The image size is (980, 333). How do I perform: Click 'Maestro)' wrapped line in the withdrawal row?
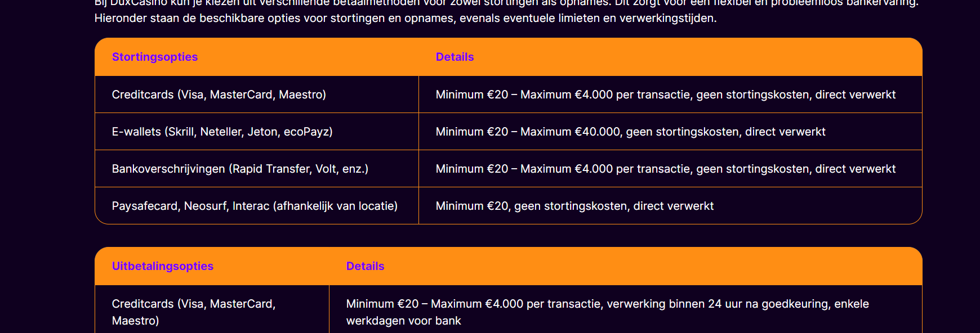click(136, 321)
